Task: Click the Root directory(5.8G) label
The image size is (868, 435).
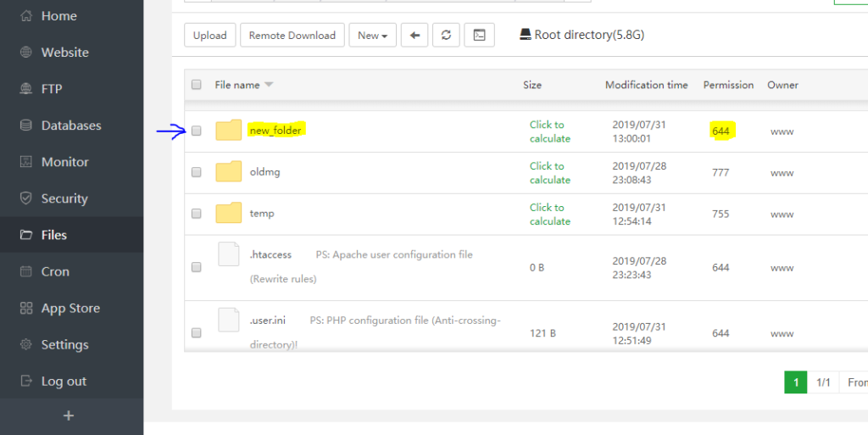Action: point(589,35)
